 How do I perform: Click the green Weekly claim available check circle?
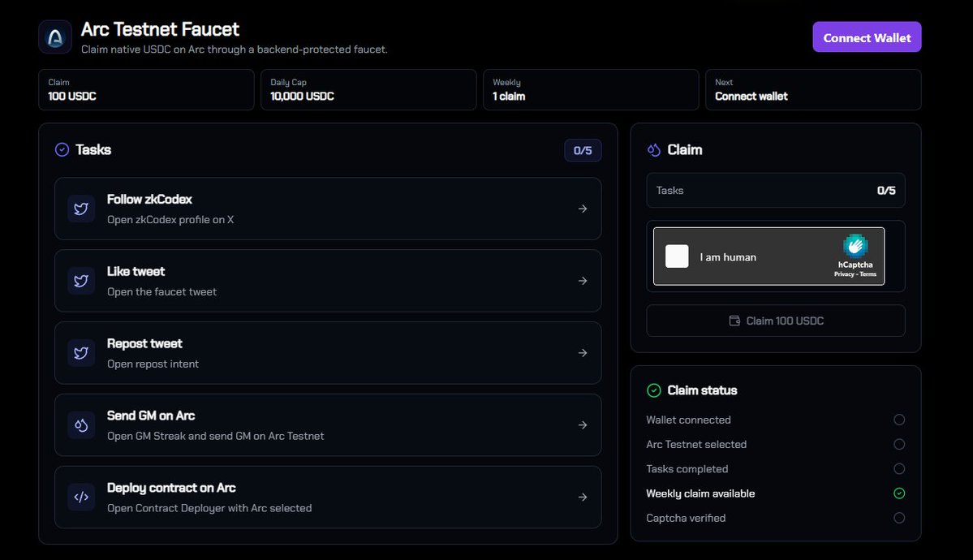(x=899, y=493)
